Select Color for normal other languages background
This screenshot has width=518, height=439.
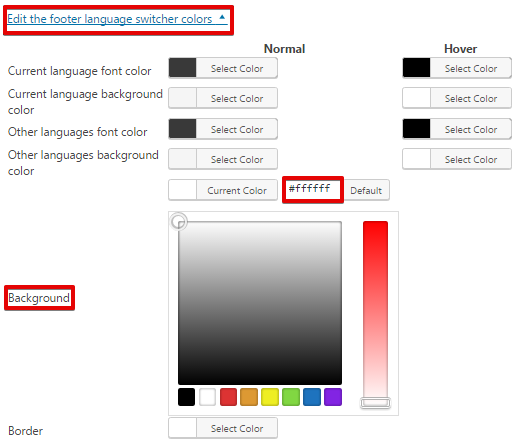click(223, 159)
